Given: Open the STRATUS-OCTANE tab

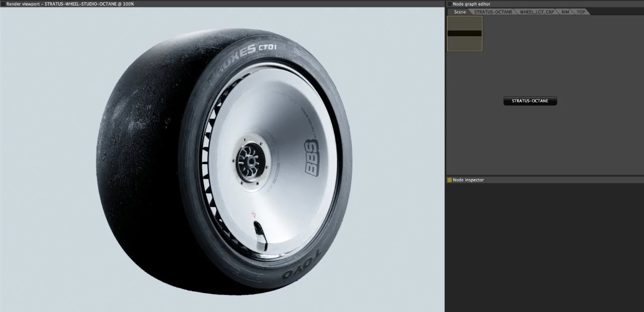Looking at the screenshot, I should (493, 12).
